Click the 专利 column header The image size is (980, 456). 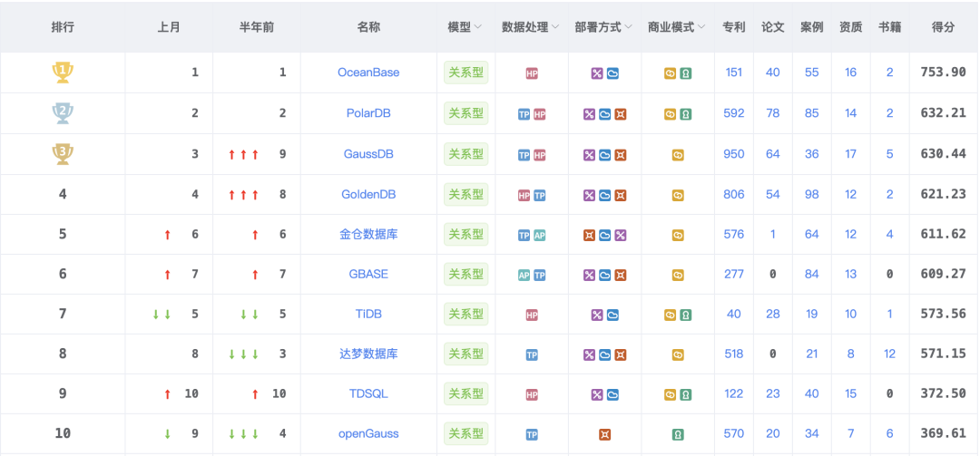click(x=734, y=27)
